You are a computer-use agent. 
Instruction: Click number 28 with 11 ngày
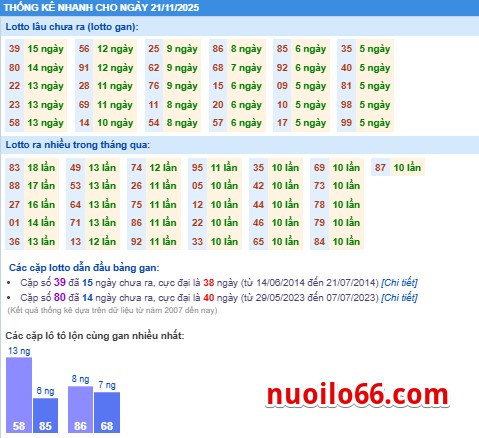click(x=84, y=86)
